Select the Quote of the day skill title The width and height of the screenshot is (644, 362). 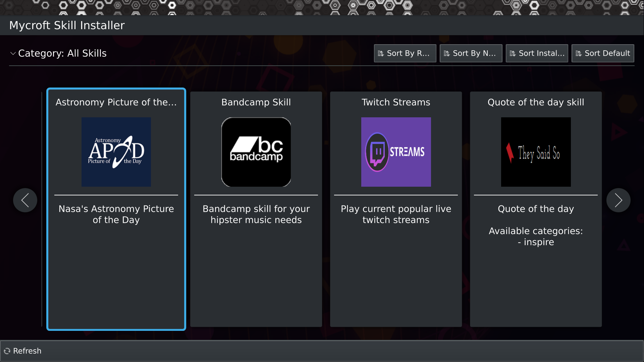coord(536,102)
